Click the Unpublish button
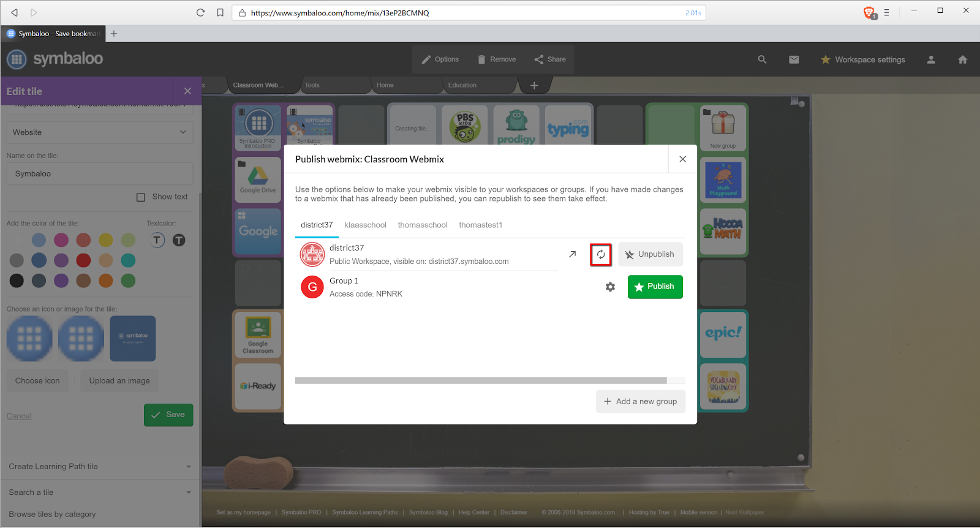The image size is (980, 528). [650, 254]
